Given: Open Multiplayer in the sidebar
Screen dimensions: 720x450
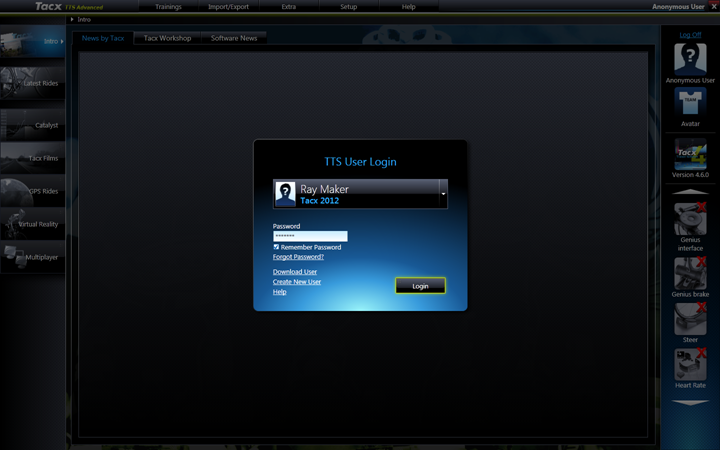Looking at the screenshot, I should 32,257.
